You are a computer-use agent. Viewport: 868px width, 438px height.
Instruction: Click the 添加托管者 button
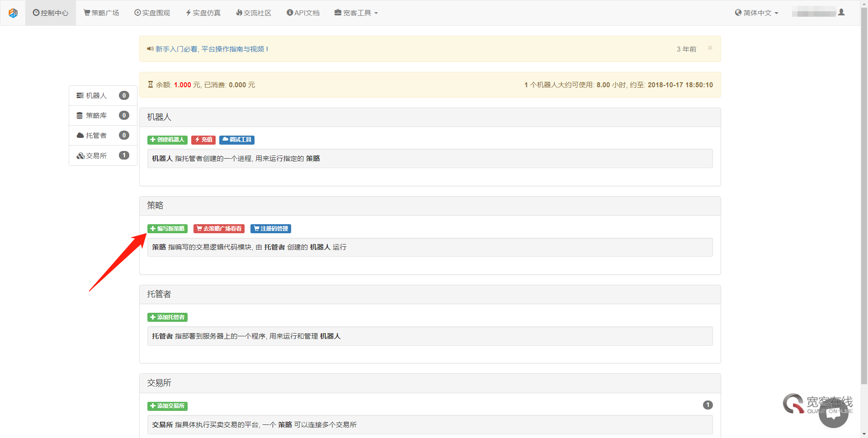click(x=167, y=317)
